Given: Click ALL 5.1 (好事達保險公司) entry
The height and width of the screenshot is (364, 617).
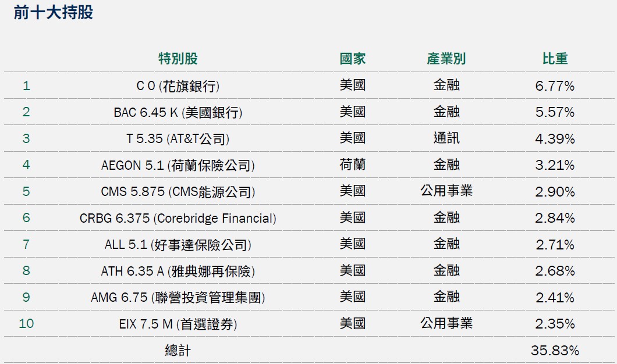Looking at the screenshot, I should point(178,245).
